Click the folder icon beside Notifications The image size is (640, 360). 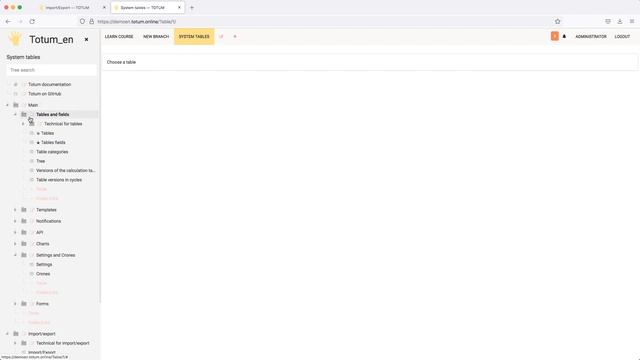point(24,221)
